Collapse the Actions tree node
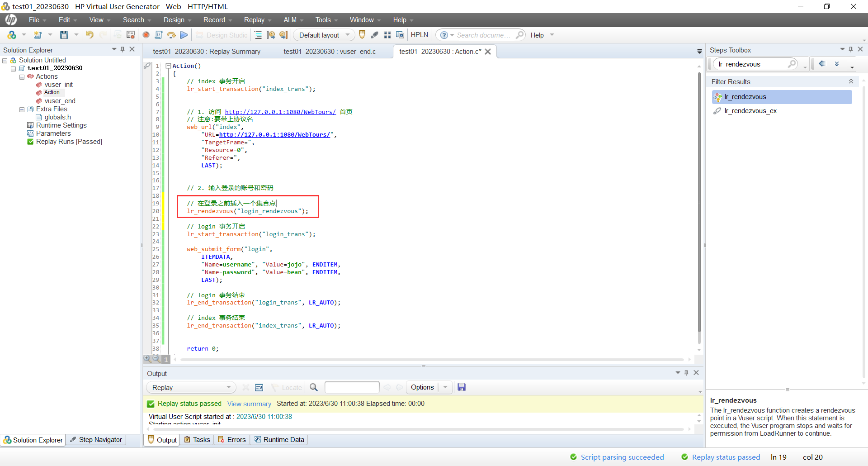 22,76
